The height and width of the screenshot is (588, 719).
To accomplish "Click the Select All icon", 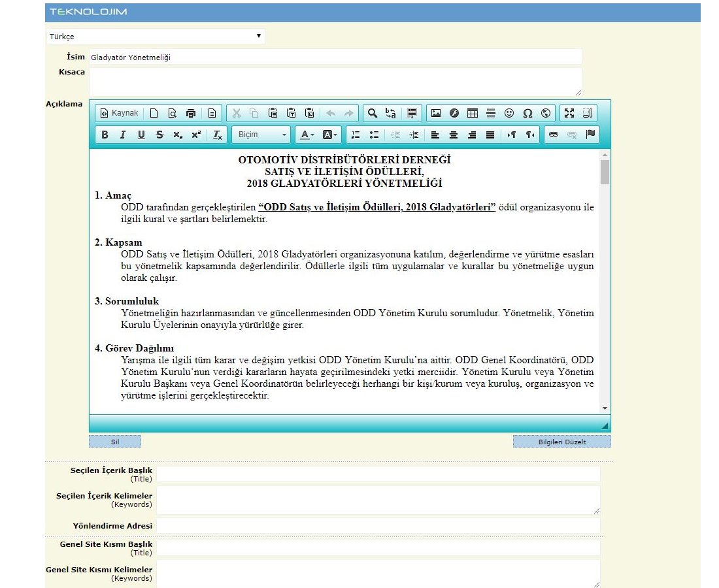I will pyautogui.click(x=412, y=113).
